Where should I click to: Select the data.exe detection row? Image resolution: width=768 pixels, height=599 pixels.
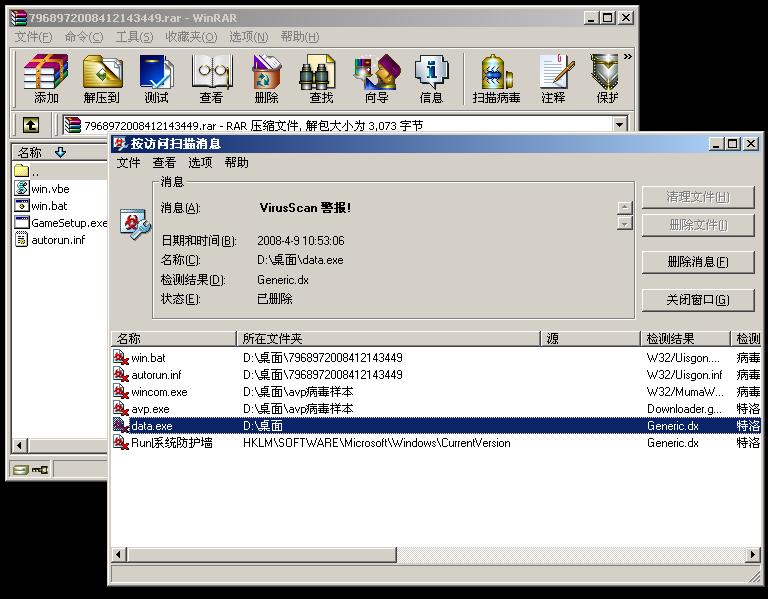pos(436,426)
